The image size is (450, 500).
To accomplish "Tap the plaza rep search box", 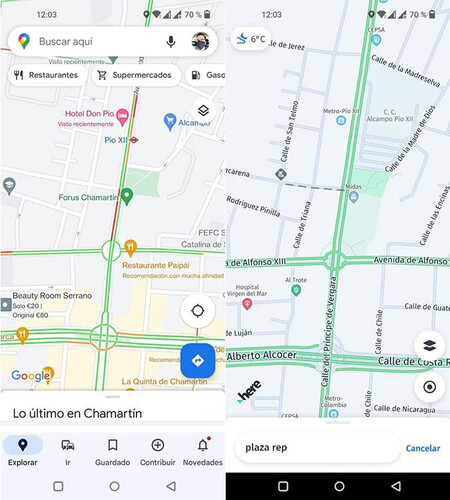I will pos(317,448).
